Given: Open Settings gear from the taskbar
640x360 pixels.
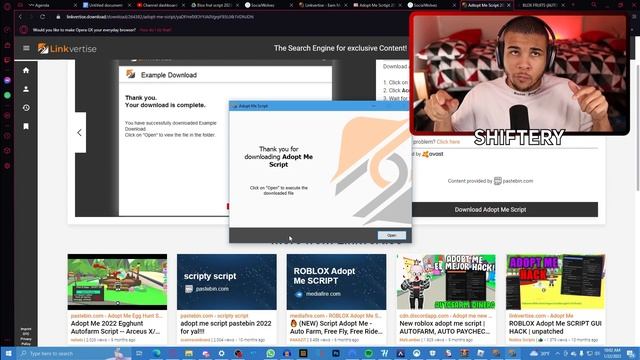Looking at the screenshot, I should click(x=222, y=353).
